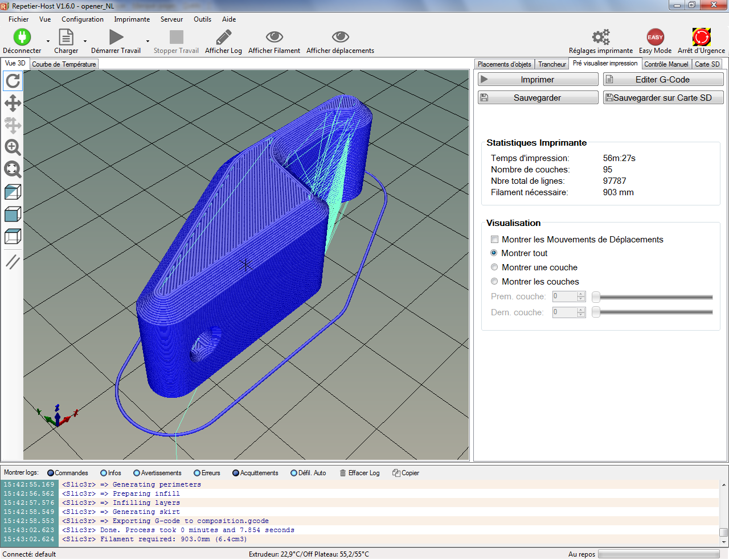Click Effacer Log trash button
This screenshot has width=729, height=560.
pos(359,473)
